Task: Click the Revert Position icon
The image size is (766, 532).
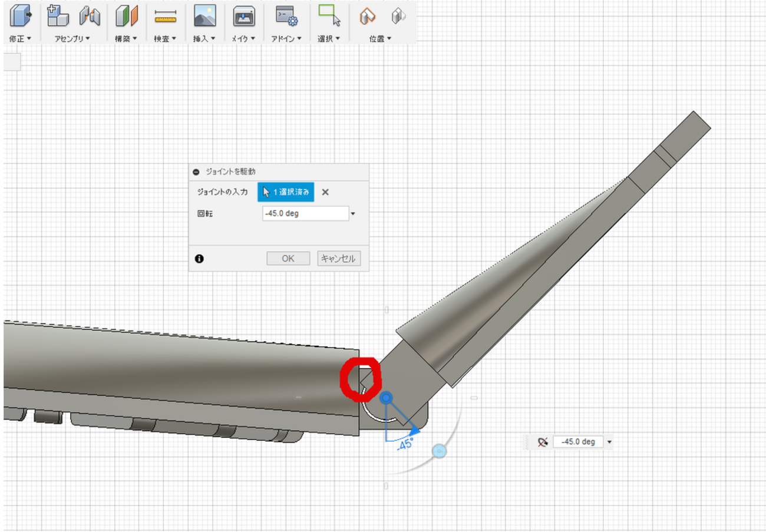Action: click(399, 16)
